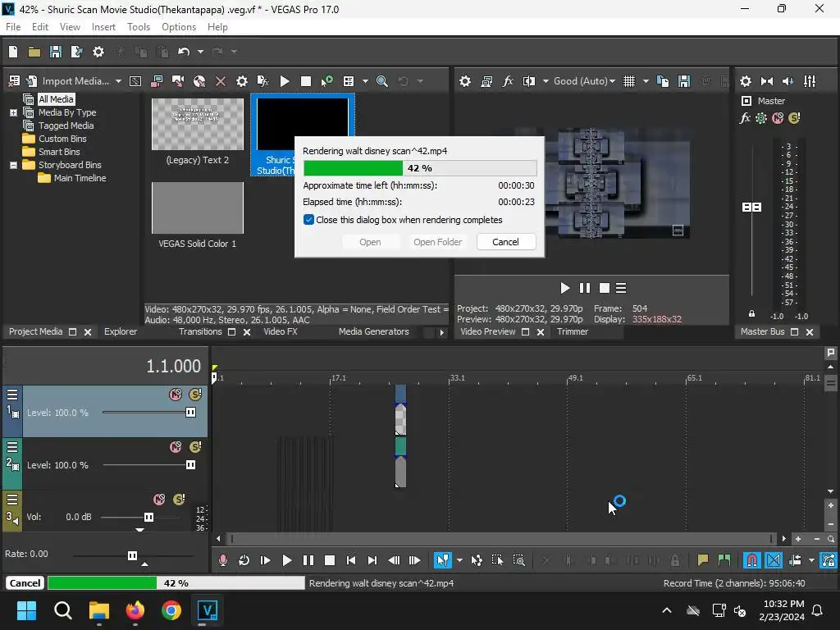The width and height of the screenshot is (840, 630).
Task: Save snapshot to file in preview toolbar
Action: [x=684, y=81]
